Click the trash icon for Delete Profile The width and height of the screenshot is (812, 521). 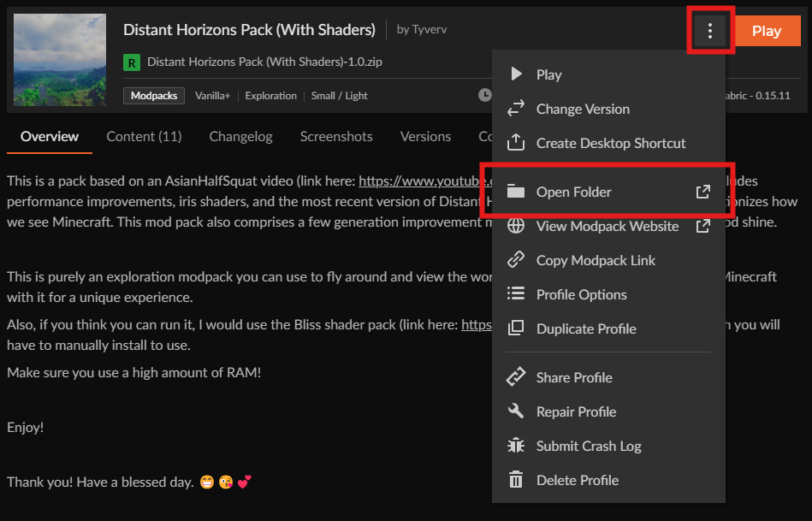(x=516, y=480)
